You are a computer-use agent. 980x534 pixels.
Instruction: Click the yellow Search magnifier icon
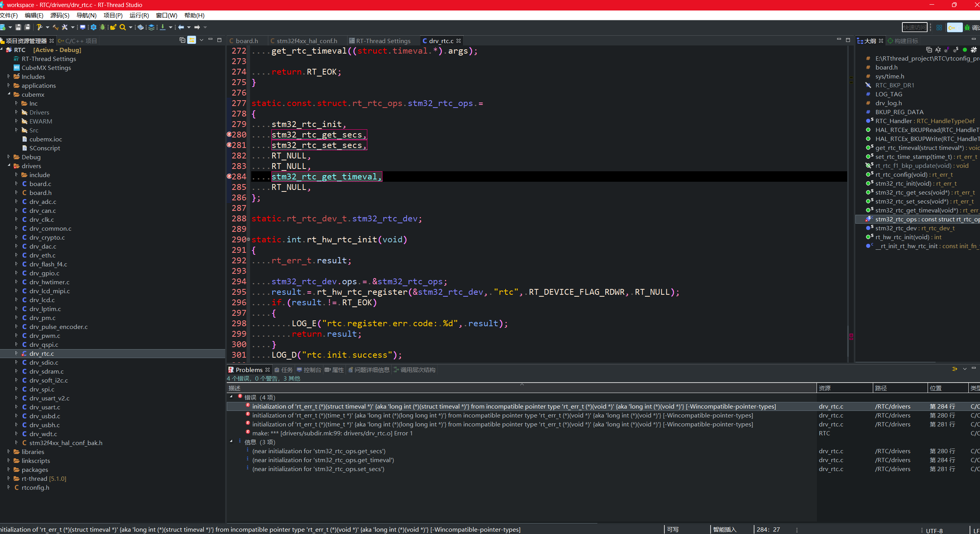[x=123, y=27]
